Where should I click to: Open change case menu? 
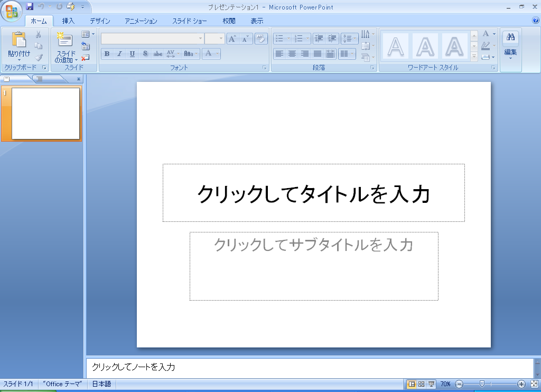point(191,54)
